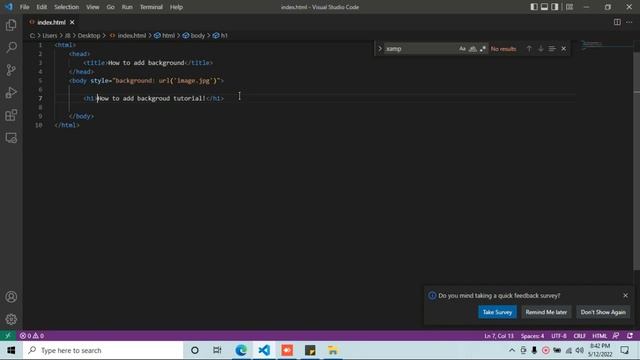Open the Help menu
640x360 pixels.
(x=176, y=7)
